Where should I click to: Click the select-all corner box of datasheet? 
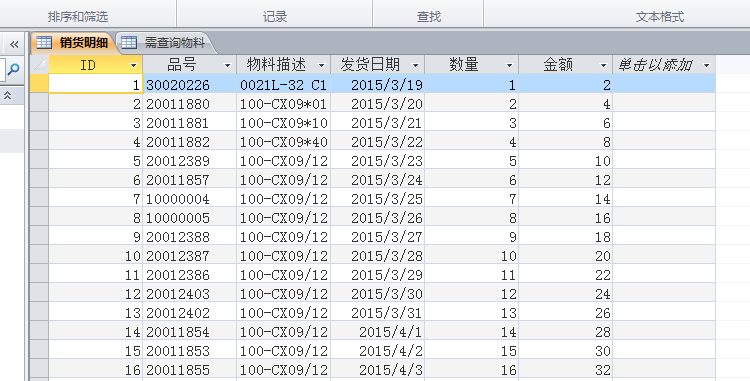coord(39,65)
